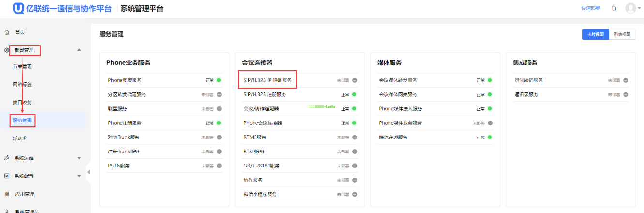Click the notification bell icon
Screen dimensions: 644x213
pyautogui.click(x=614, y=8)
